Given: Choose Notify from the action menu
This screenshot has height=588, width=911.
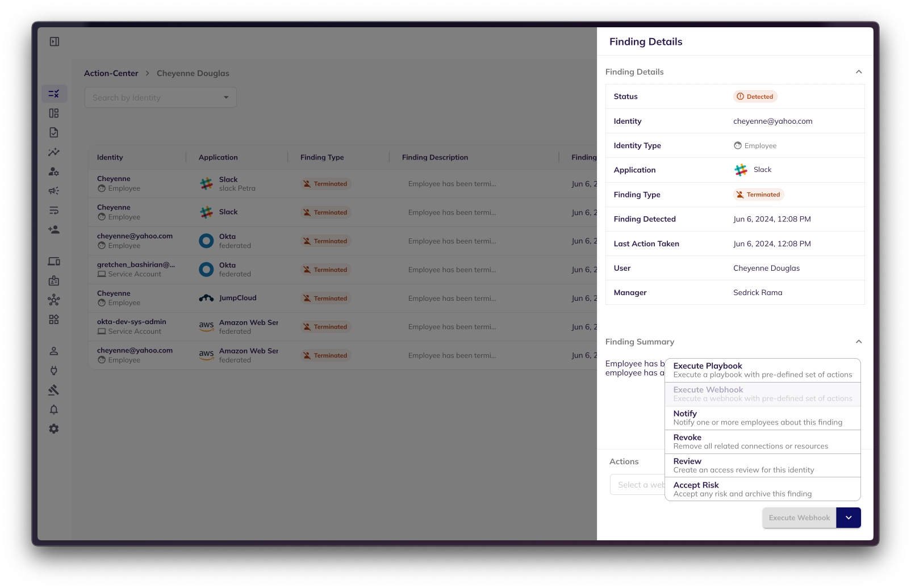Looking at the screenshot, I should tap(762, 418).
